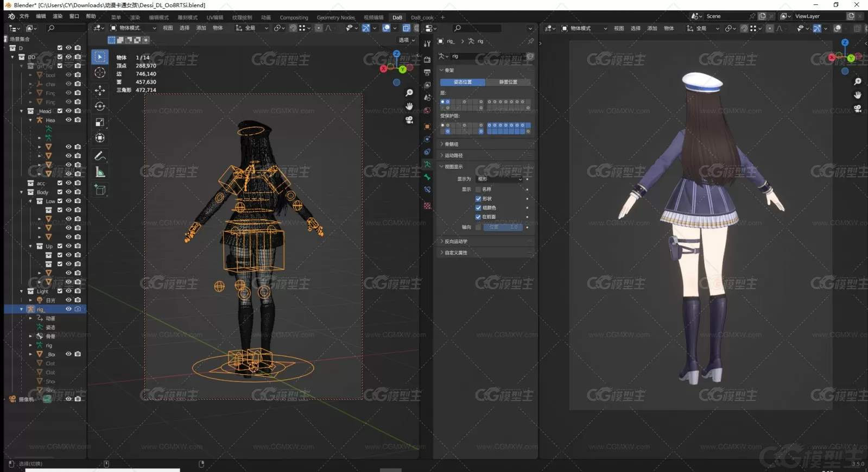Switch to the Compositing workspace tab
868x472 pixels.
coord(294,18)
